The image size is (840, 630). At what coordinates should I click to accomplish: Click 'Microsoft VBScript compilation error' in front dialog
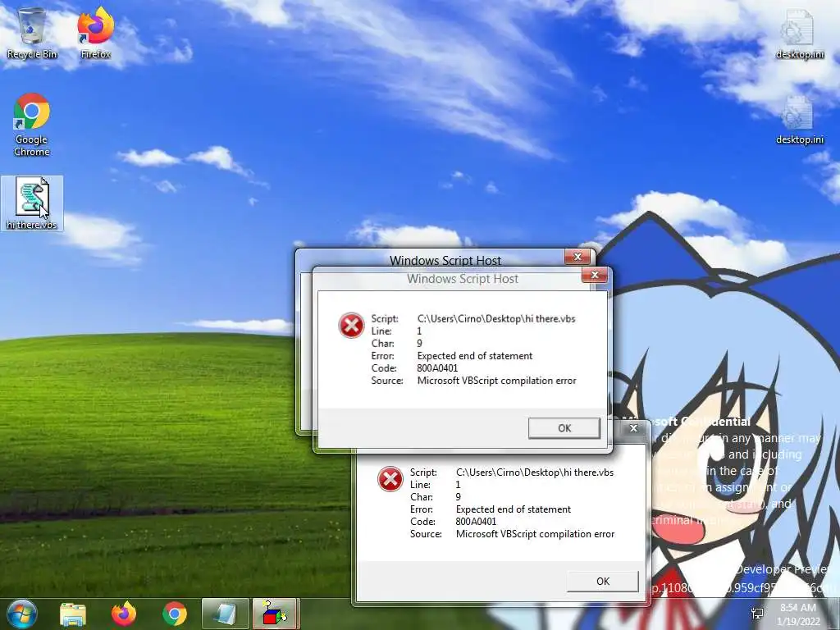[x=496, y=381]
